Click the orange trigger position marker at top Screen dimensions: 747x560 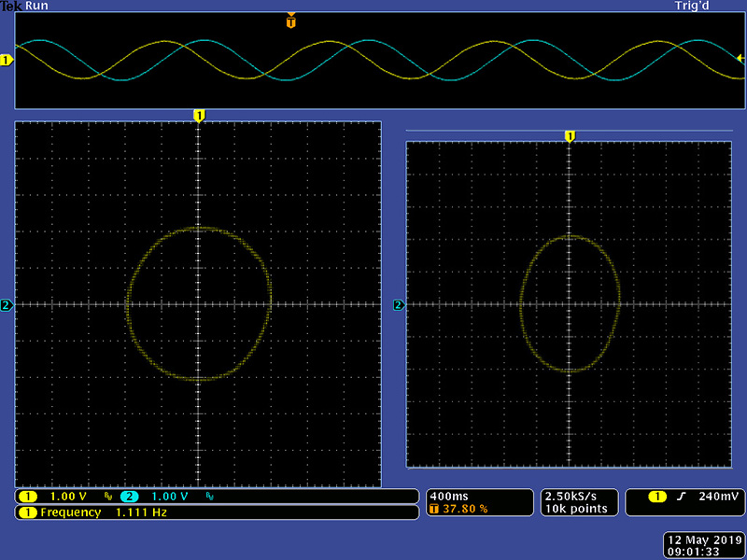291,21
